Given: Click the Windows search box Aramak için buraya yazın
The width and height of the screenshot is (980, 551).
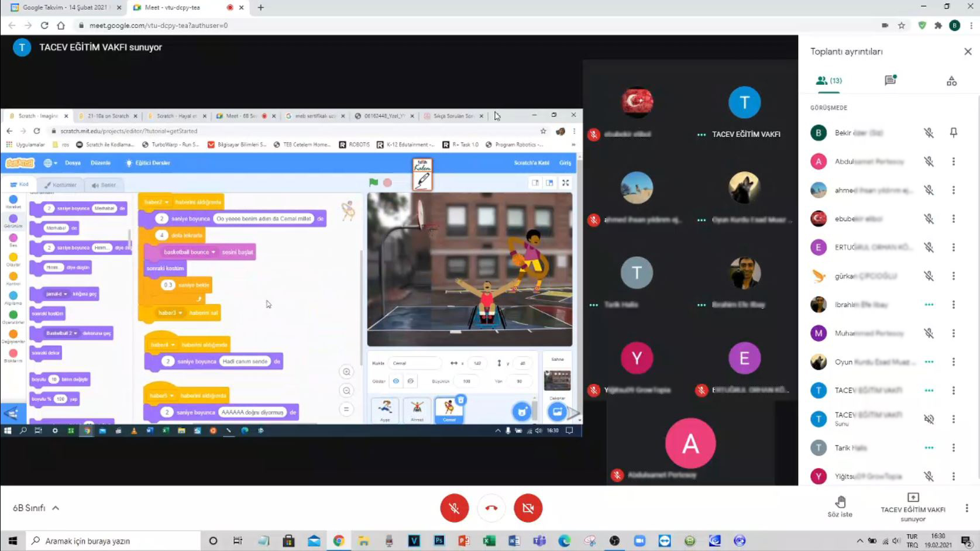Looking at the screenshot, I should point(114,540).
